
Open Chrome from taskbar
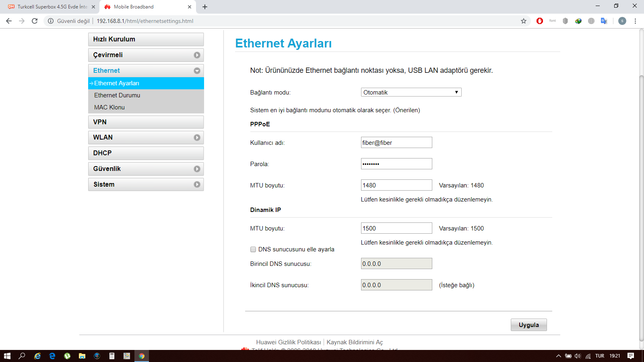pyautogui.click(x=142, y=356)
